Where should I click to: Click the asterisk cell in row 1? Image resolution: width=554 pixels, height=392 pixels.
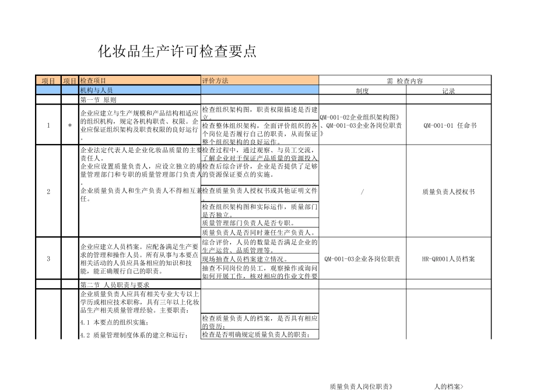tap(70, 125)
